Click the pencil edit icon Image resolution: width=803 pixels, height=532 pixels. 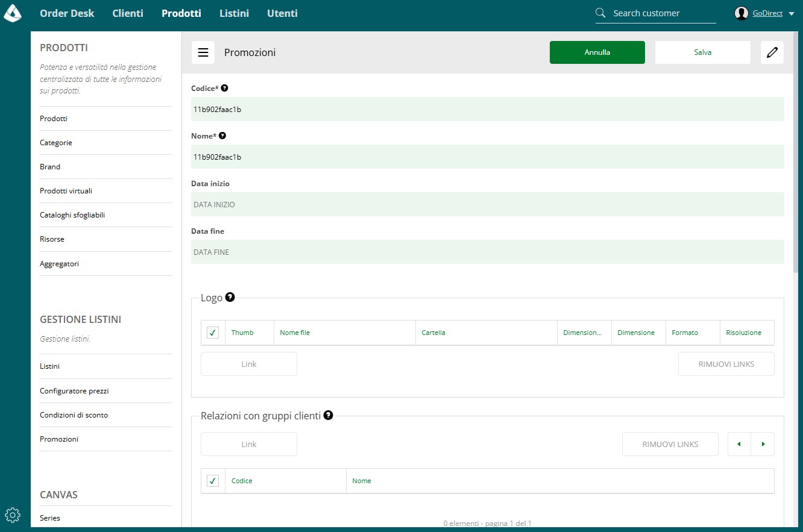(772, 52)
